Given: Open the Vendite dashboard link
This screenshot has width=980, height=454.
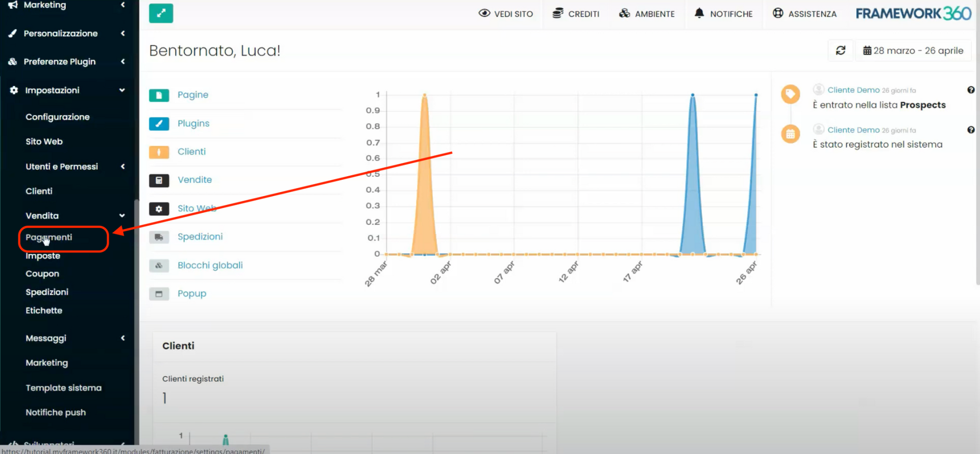Looking at the screenshot, I should click(194, 180).
